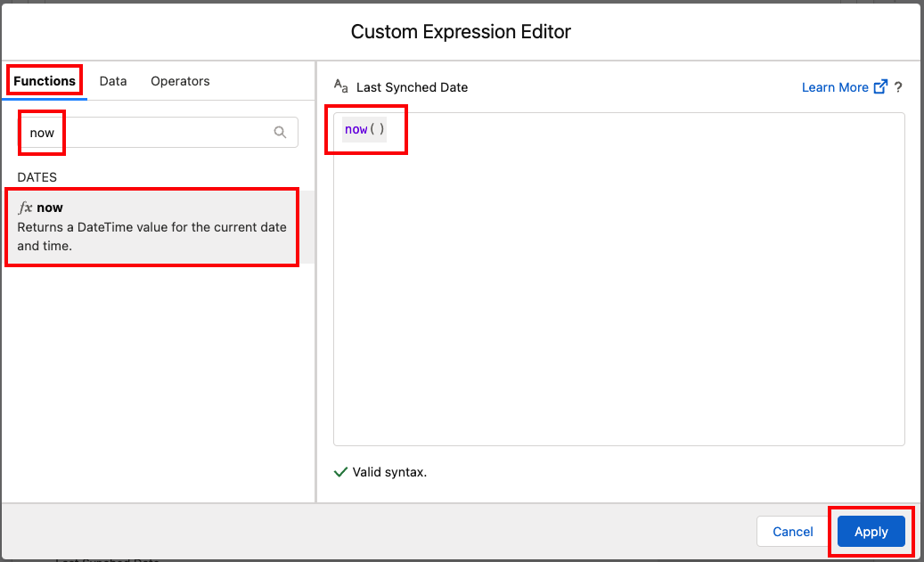924x562 pixels.
Task: Switch to the Data tab
Action: pos(113,80)
